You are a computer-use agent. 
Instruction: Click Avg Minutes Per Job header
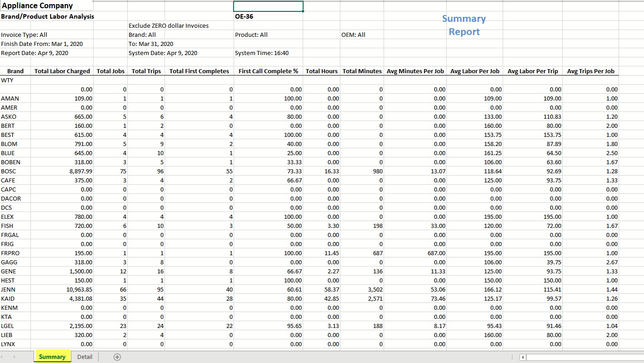(x=415, y=71)
